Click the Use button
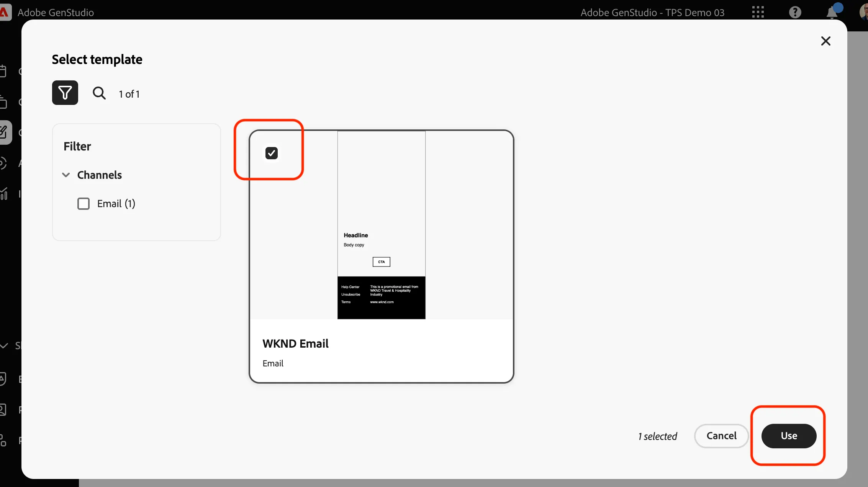Image resolution: width=868 pixels, height=487 pixels. click(x=789, y=436)
